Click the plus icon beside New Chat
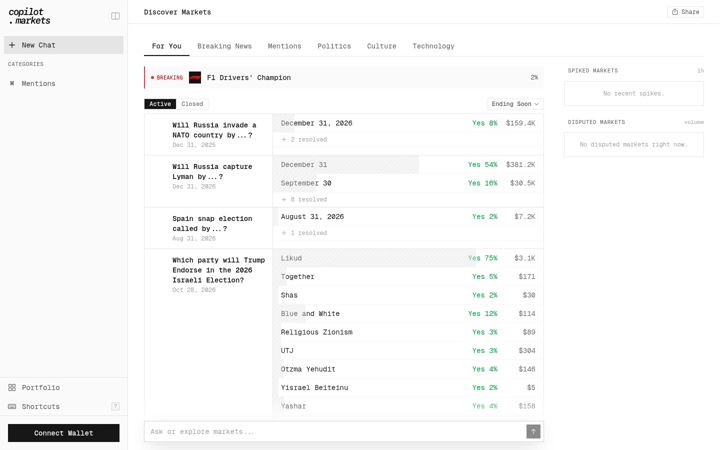This screenshot has width=720, height=450. coord(12,45)
